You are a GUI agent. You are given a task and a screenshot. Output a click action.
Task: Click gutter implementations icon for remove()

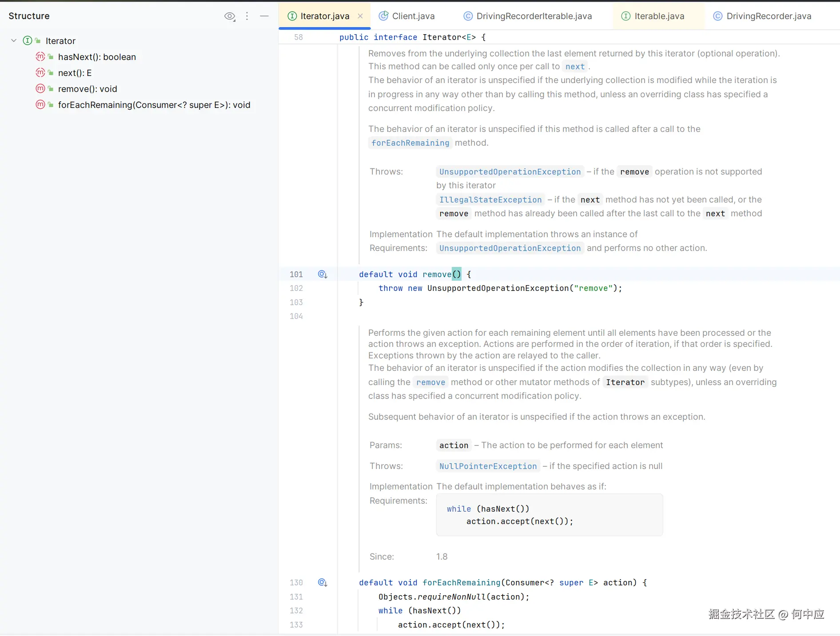tap(322, 274)
